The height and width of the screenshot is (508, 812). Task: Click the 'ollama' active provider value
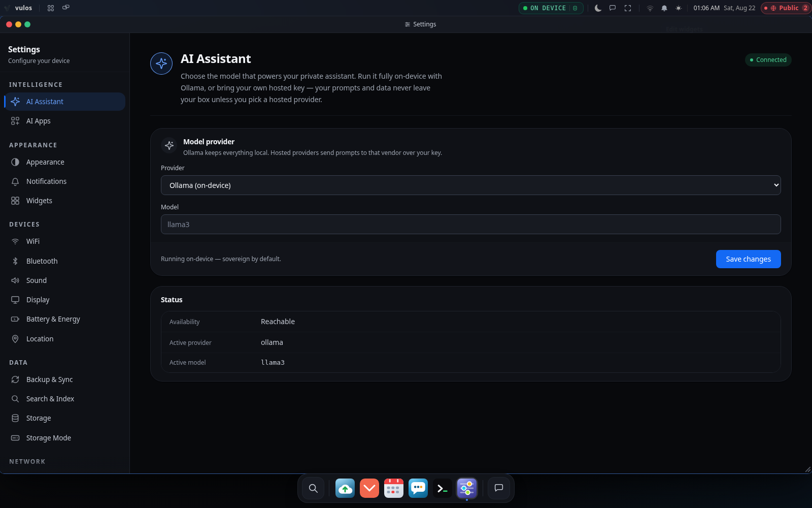point(272,342)
